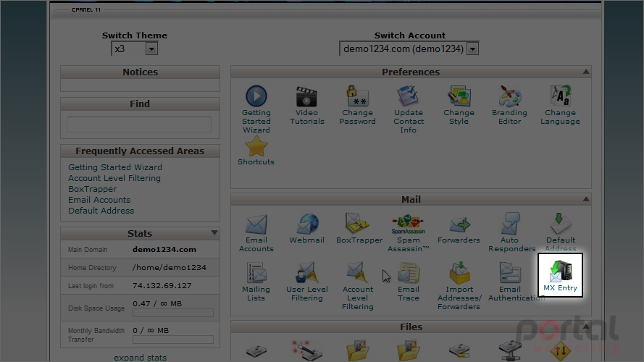Open SpamAssassin
This screenshot has height=362, width=644.
click(x=409, y=224)
